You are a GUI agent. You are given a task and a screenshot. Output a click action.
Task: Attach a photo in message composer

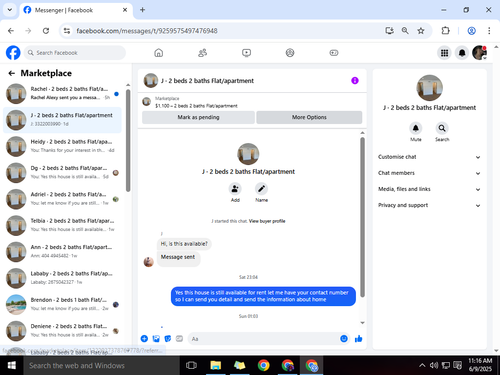[156, 339]
